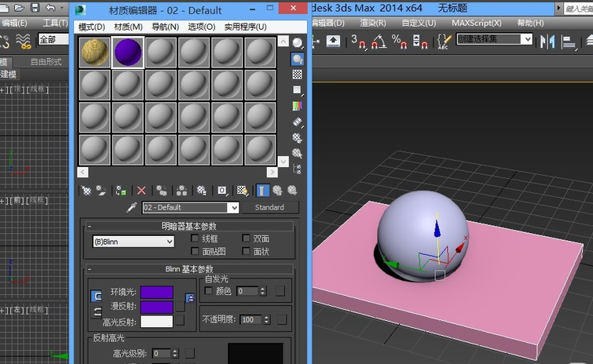Click Select by Material icon
Image resolution: width=593 pixels, height=364 pixels.
point(297,153)
